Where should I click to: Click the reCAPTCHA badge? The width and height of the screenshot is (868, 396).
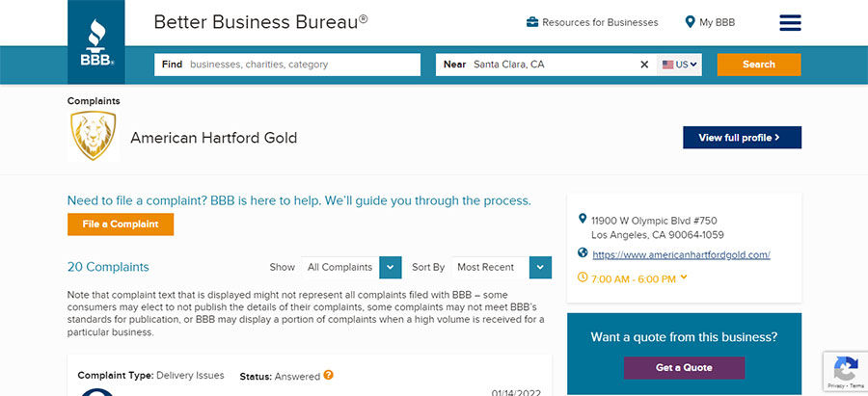[x=845, y=371]
